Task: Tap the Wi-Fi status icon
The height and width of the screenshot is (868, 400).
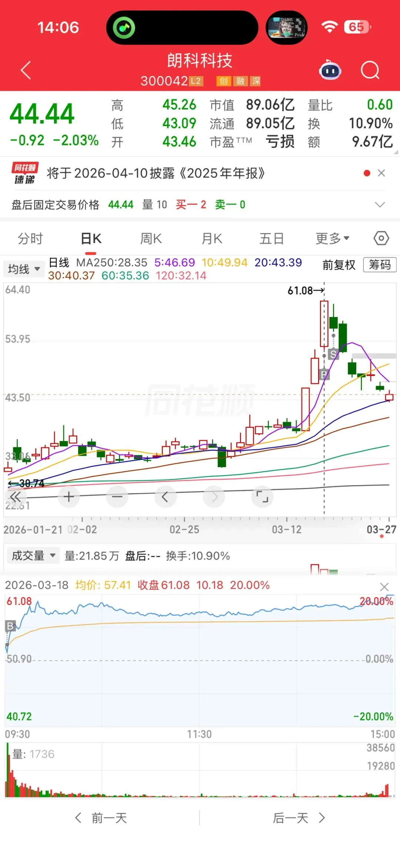Action: pos(329,27)
